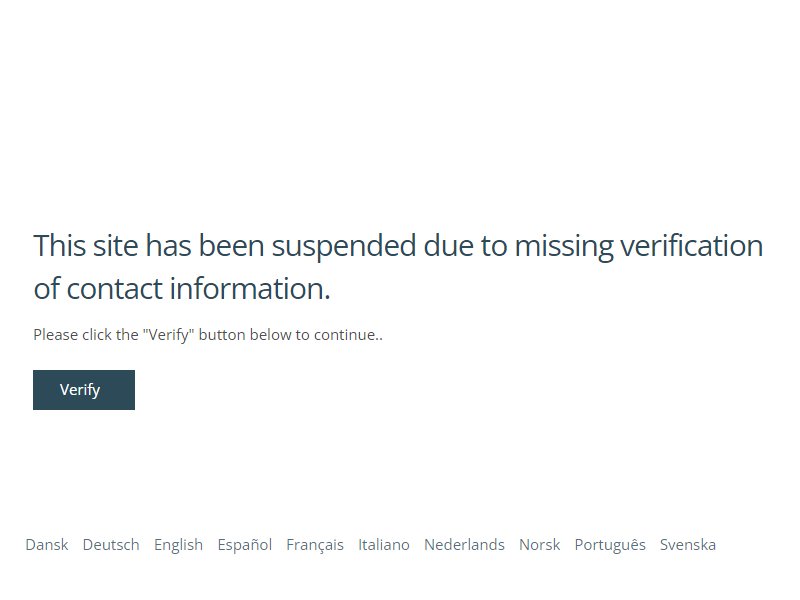Open the Español version of the page
This screenshot has width=800, height=600.
point(245,545)
